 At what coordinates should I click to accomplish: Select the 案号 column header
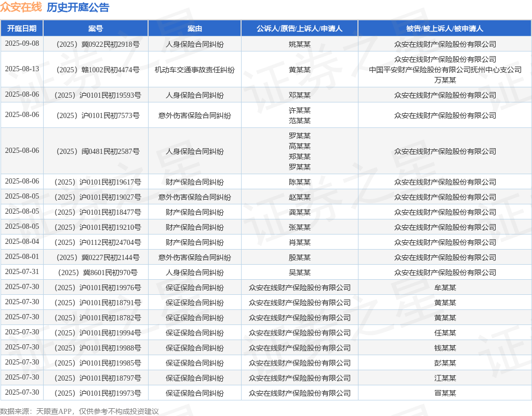96,29
